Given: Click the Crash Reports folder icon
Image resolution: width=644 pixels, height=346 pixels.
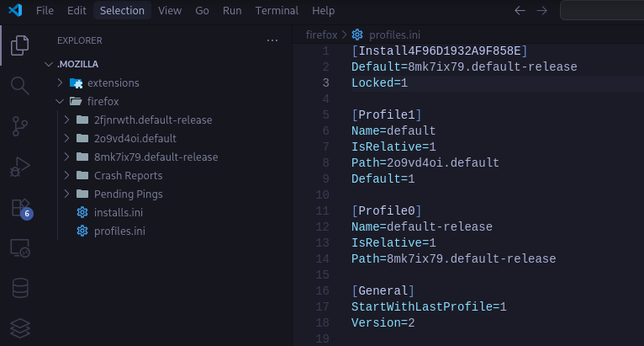Looking at the screenshot, I should [x=82, y=176].
